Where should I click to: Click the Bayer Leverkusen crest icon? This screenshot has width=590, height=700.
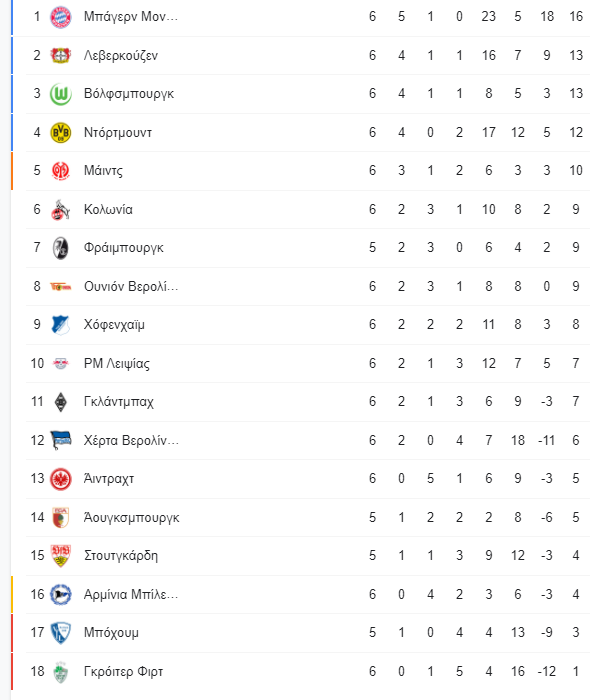[x=60, y=55]
